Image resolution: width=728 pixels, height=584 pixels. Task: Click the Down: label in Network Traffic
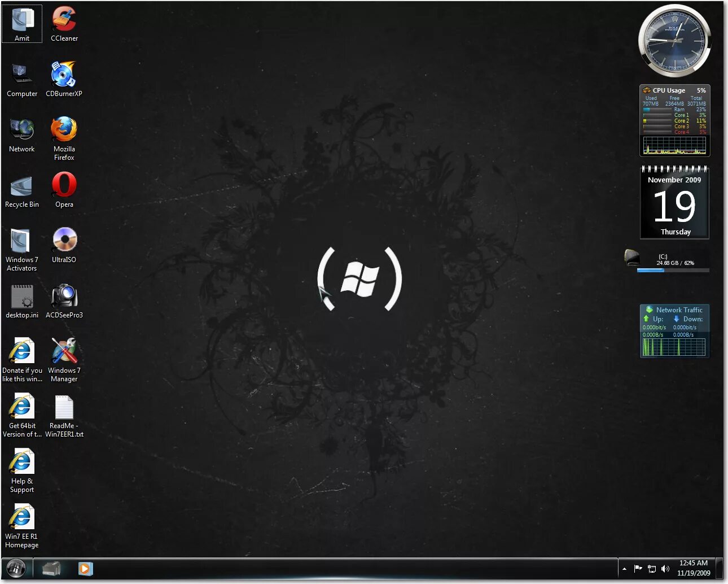point(693,319)
